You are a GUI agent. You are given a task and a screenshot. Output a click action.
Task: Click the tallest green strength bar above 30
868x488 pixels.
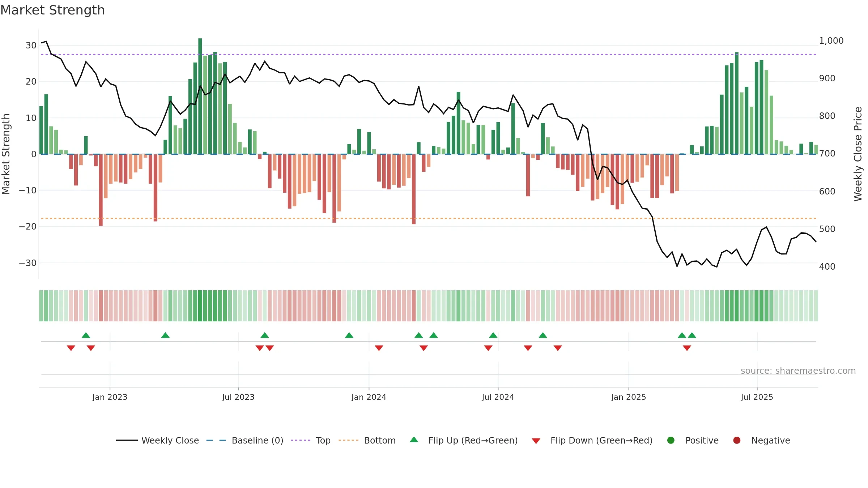pos(200,96)
